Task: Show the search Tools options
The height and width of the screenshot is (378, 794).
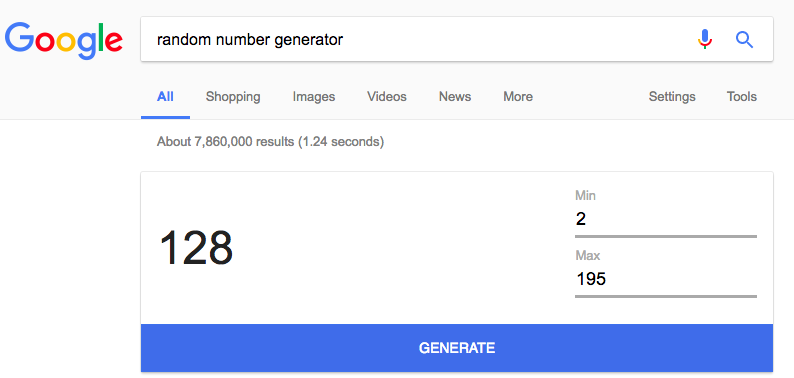Action: 742,96
